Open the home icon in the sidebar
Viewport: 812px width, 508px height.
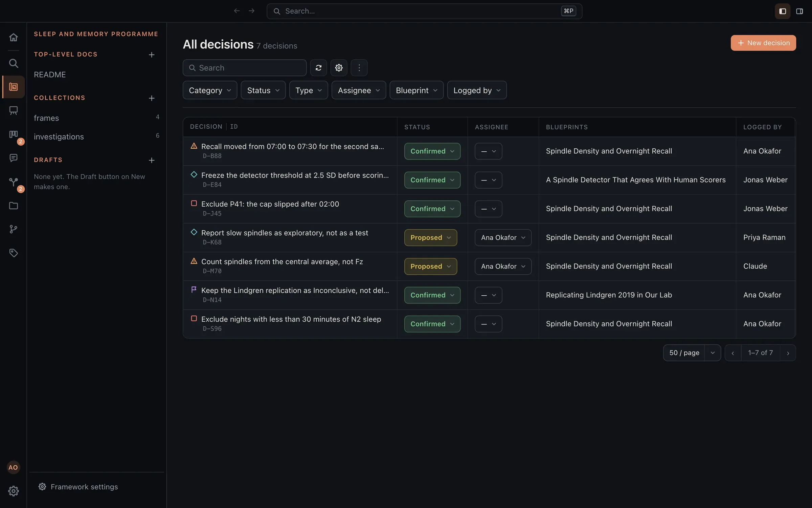click(x=13, y=37)
